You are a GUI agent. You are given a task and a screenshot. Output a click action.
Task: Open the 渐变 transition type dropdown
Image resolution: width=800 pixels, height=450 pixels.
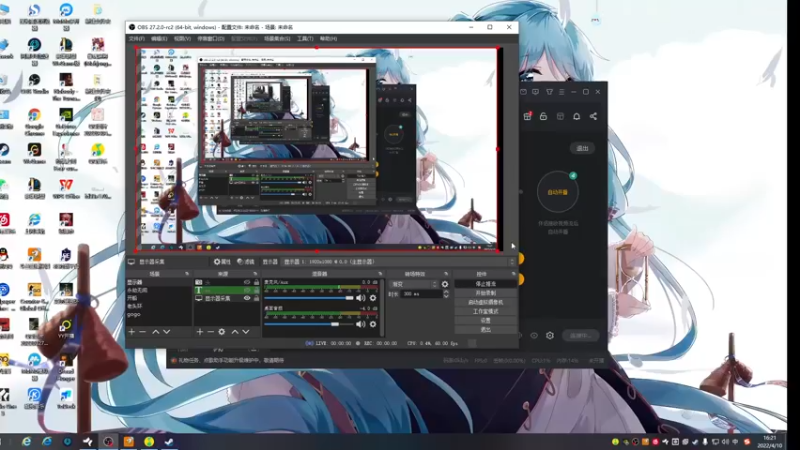(413, 284)
